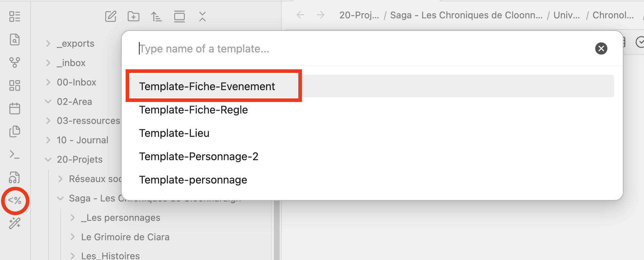Open command palette terminal icon
Viewport: 644px width, 260px height.
click(15, 154)
